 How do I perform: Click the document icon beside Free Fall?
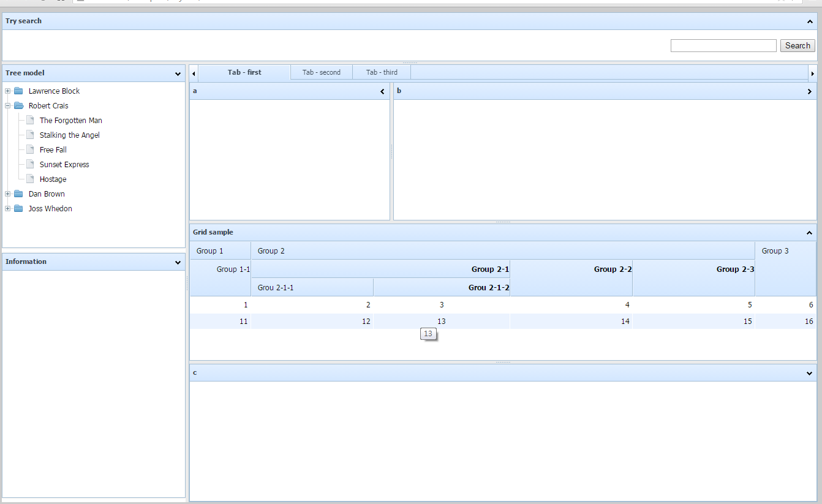tap(29, 149)
